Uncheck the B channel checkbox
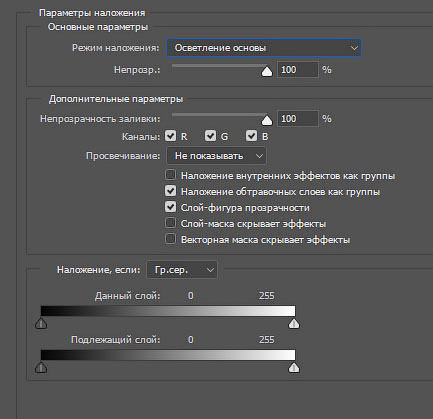 (251, 136)
